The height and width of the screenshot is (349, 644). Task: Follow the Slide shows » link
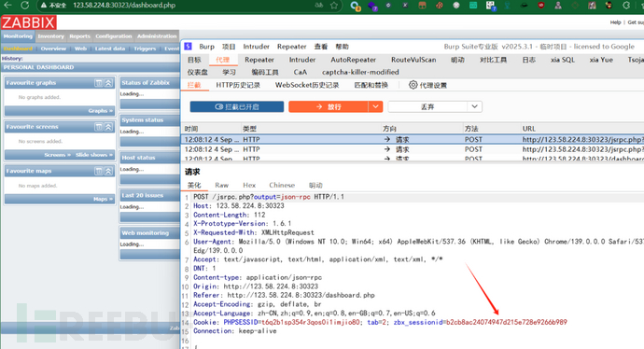tap(94, 155)
